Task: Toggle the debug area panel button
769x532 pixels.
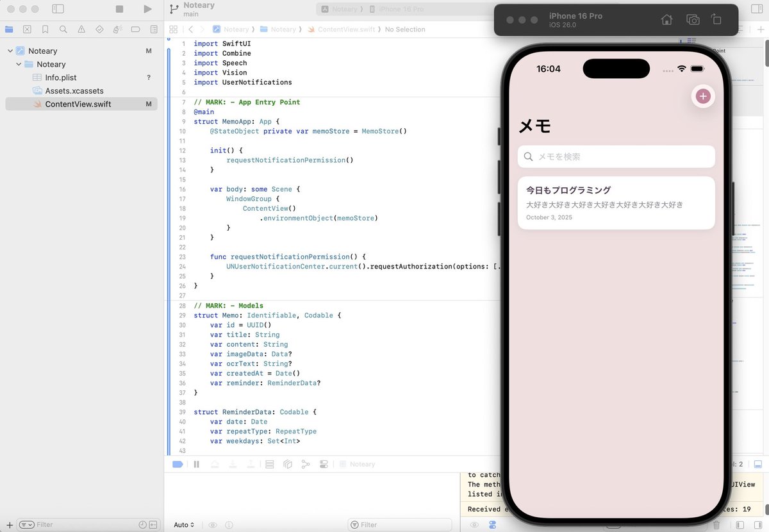Action: (757, 464)
